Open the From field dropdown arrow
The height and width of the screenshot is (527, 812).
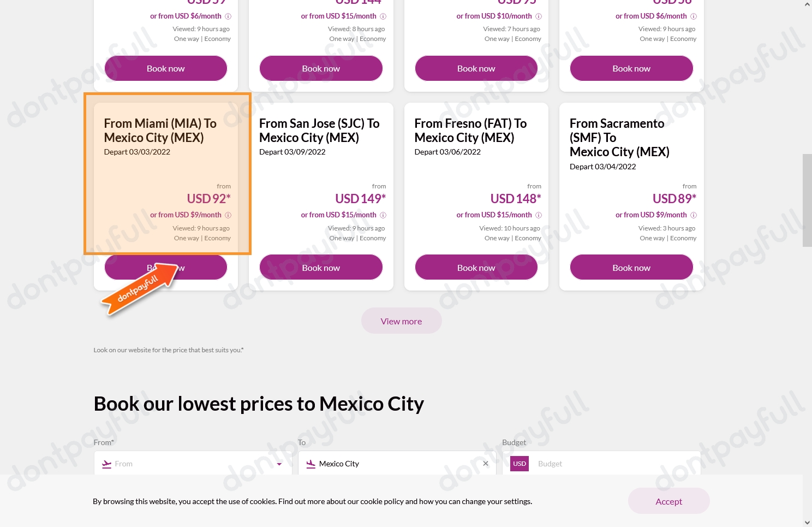coord(279,464)
